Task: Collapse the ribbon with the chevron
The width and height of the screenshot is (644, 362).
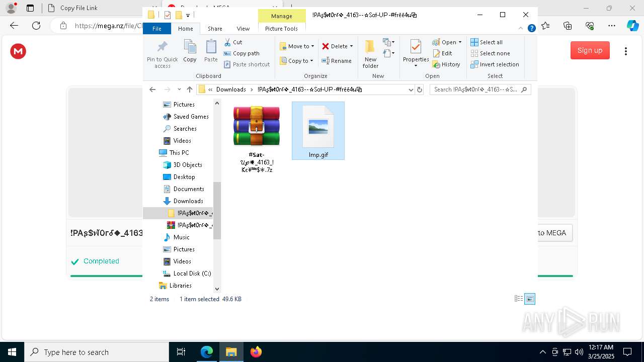Action: (x=521, y=29)
